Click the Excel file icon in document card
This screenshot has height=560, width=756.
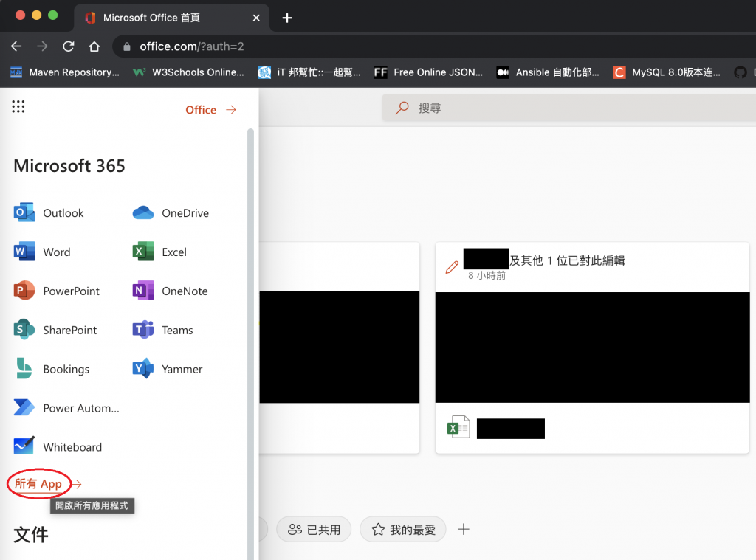click(x=458, y=427)
